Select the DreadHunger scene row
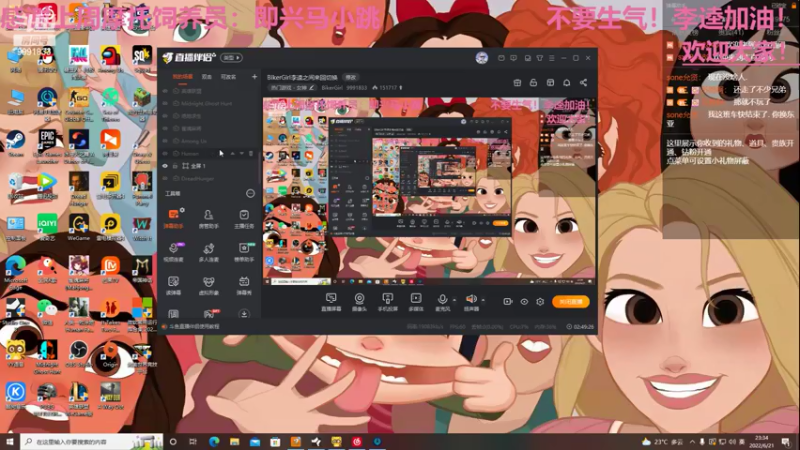This screenshot has width=800, height=450. click(210, 179)
